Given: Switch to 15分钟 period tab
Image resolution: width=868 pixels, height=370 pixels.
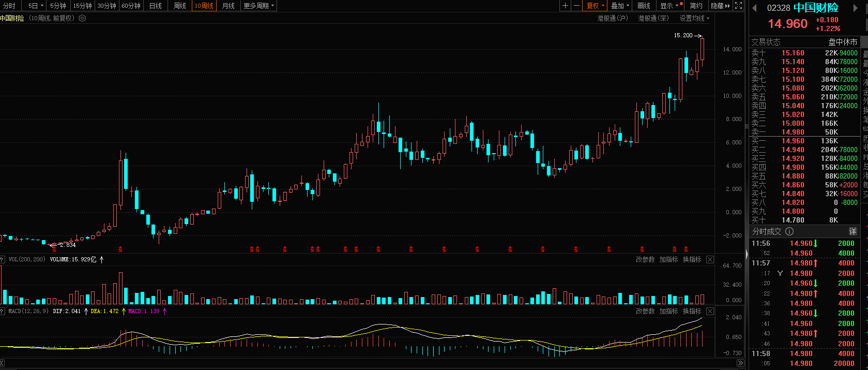Looking at the screenshot, I should coord(82,6).
